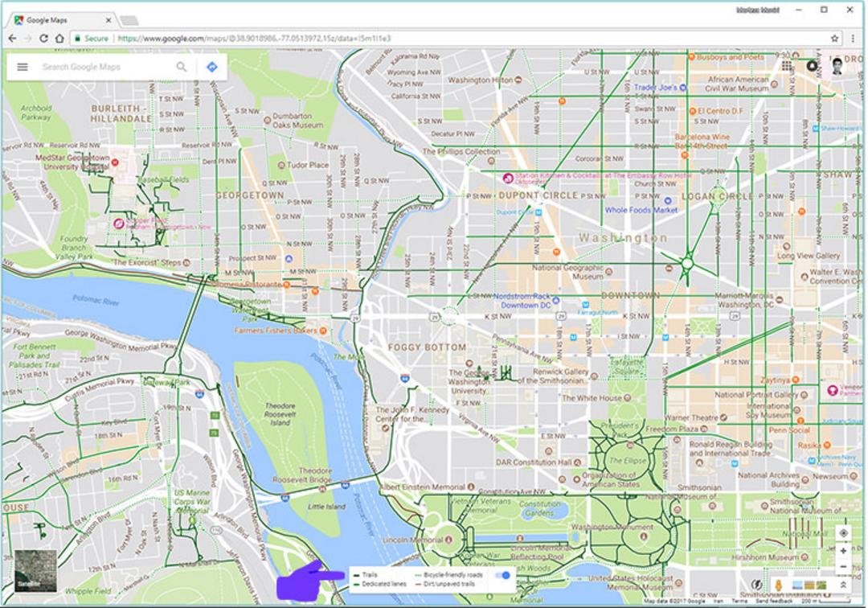Select the Nordstrom Rack Downtown DC pin
The height and width of the screenshot is (608, 868).
pyautogui.click(x=556, y=301)
